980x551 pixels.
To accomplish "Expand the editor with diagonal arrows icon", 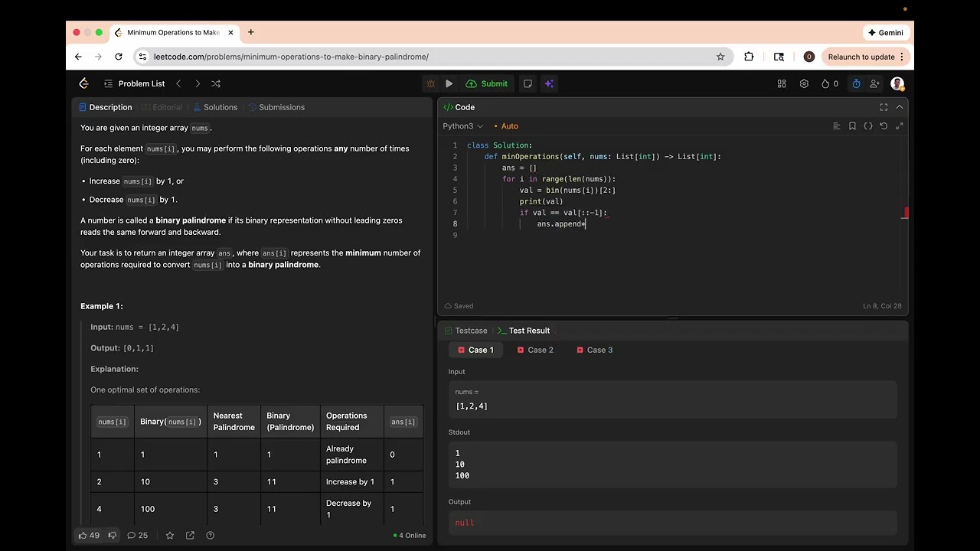I will coord(900,126).
